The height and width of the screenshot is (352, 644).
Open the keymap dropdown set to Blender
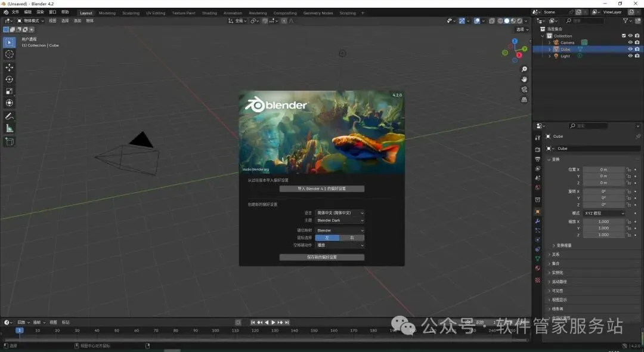[340, 230]
